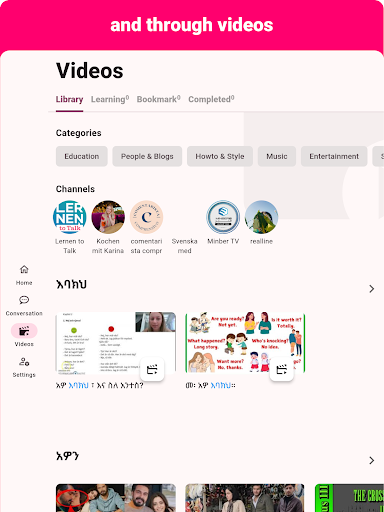Filter by the Entertainment category
Image resolution: width=384 pixels, height=512 pixels.
coord(334,156)
